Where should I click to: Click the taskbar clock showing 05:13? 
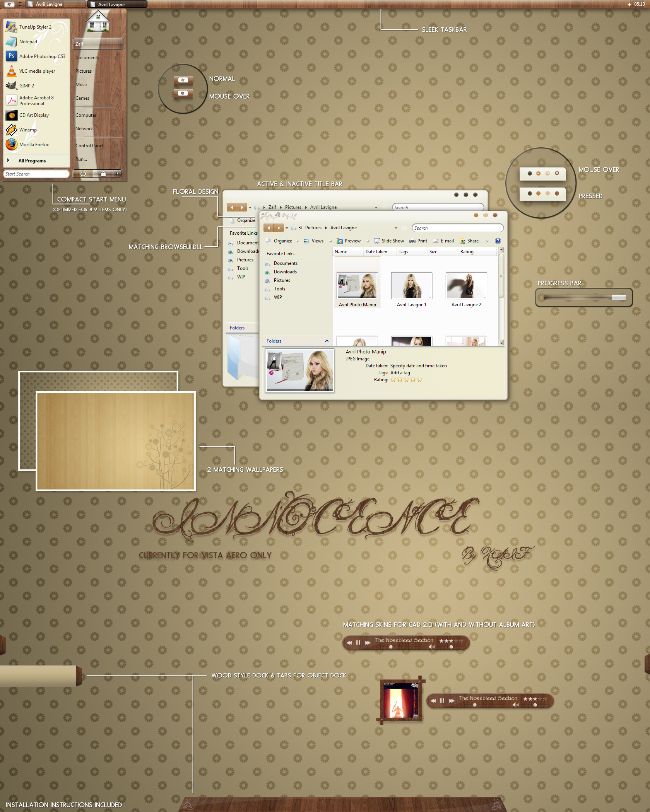[640, 4]
